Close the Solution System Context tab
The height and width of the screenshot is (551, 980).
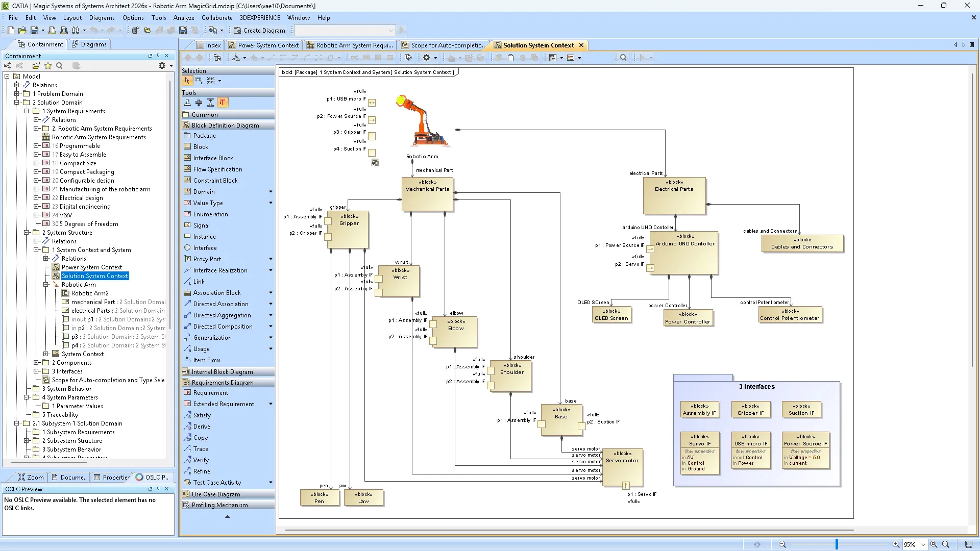581,45
